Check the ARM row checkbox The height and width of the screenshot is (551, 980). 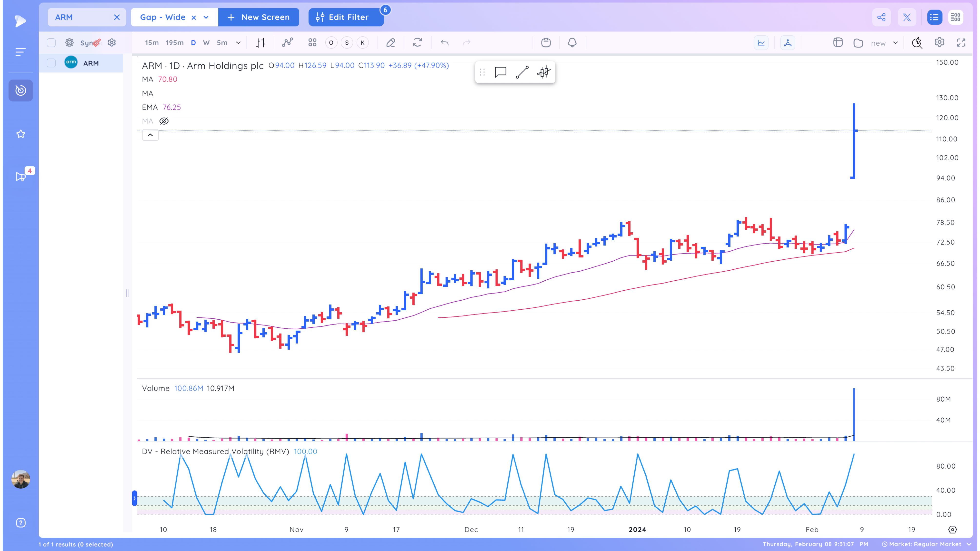pos(51,63)
